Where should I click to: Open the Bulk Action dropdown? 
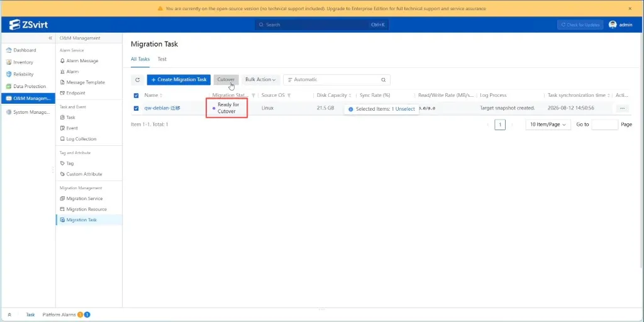pyautogui.click(x=260, y=80)
